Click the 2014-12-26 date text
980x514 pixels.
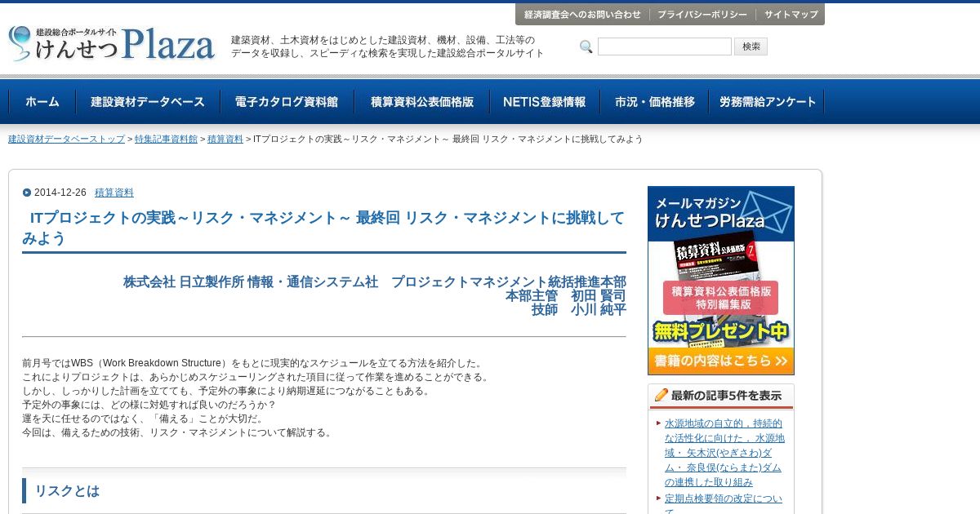(x=60, y=193)
